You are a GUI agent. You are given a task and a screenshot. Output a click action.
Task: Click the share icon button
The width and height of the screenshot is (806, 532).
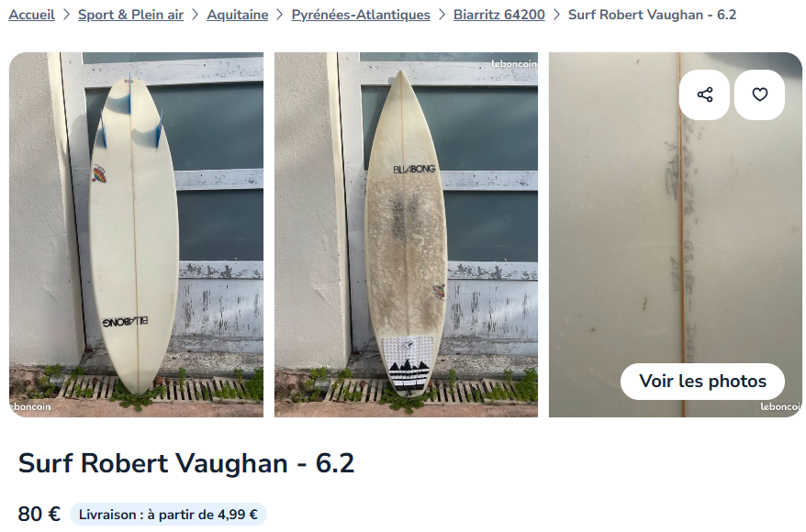pyautogui.click(x=704, y=95)
